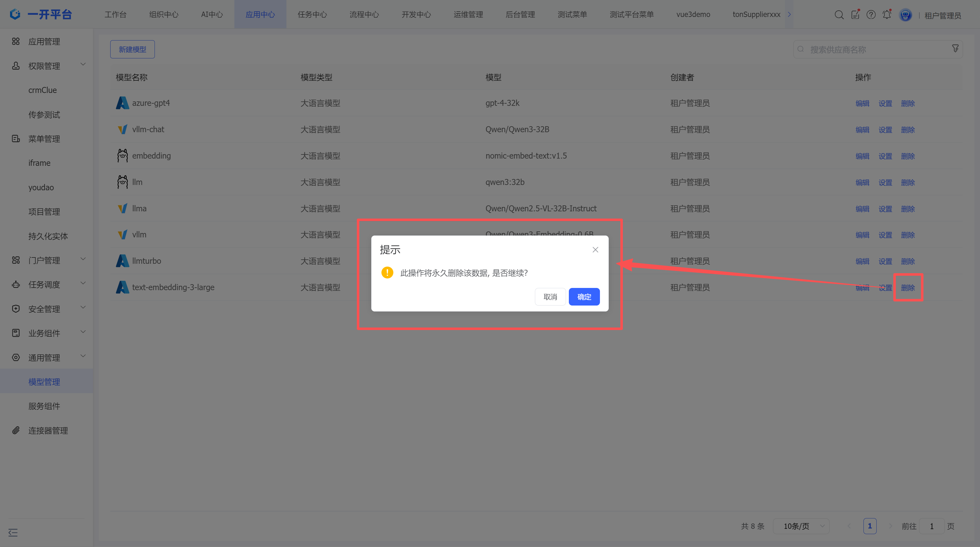Viewport: 980px width, 547px height.
Task: Switch to the AI中心 top tab
Action: pos(212,14)
